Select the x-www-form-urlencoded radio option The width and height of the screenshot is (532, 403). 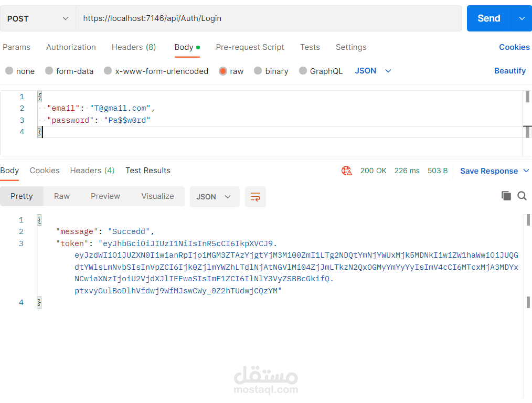pos(108,70)
